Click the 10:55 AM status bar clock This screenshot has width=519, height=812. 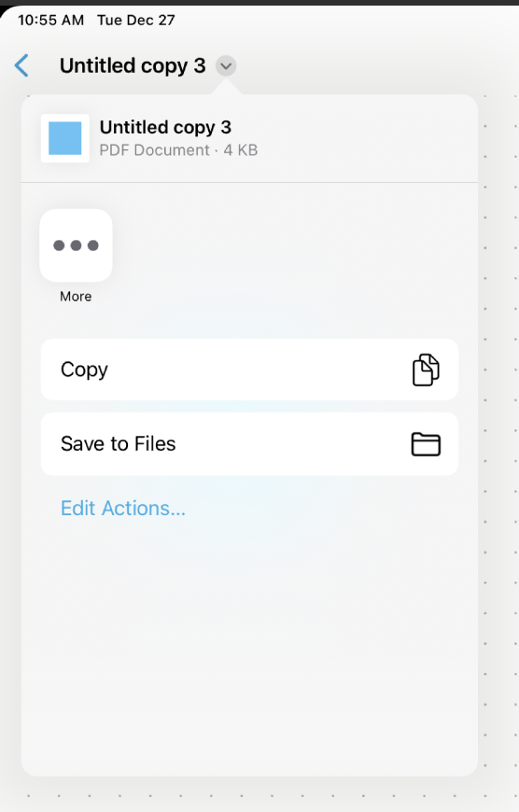(x=50, y=21)
